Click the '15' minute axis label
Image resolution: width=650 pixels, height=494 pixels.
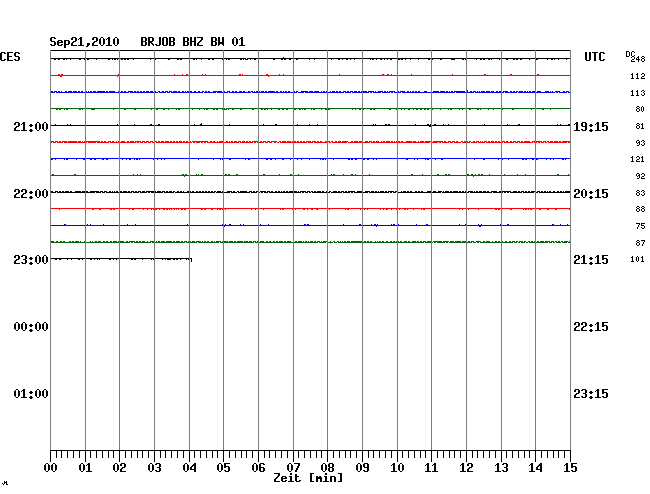pyautogui.click(x=570, y=468)
